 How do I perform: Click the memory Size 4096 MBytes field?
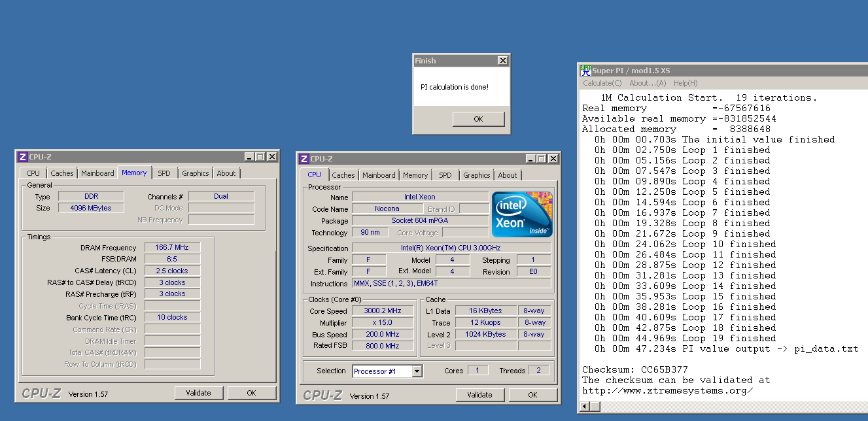[91, 208]
